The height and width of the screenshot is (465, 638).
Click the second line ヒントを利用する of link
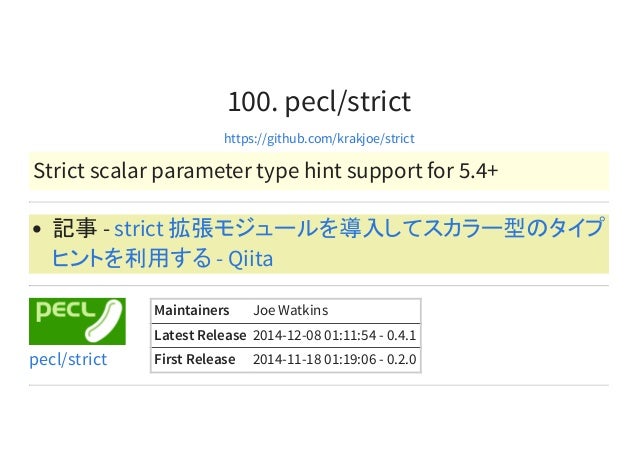click(132, 258)
